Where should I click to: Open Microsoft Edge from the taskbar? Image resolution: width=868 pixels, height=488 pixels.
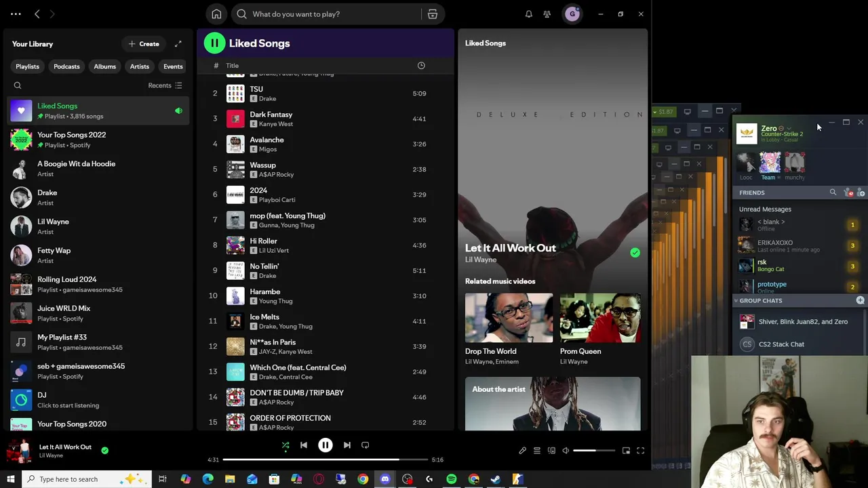point(208,479)
